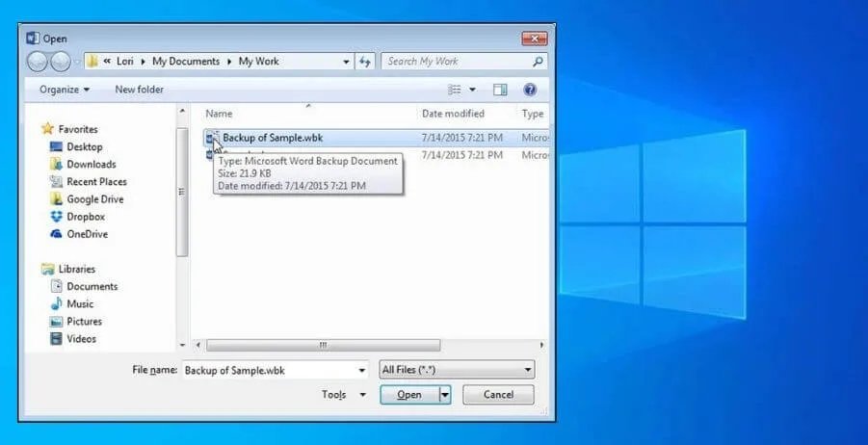Sort by the Name column header
The width and height of the screenshot is (868, 445).
219,114
